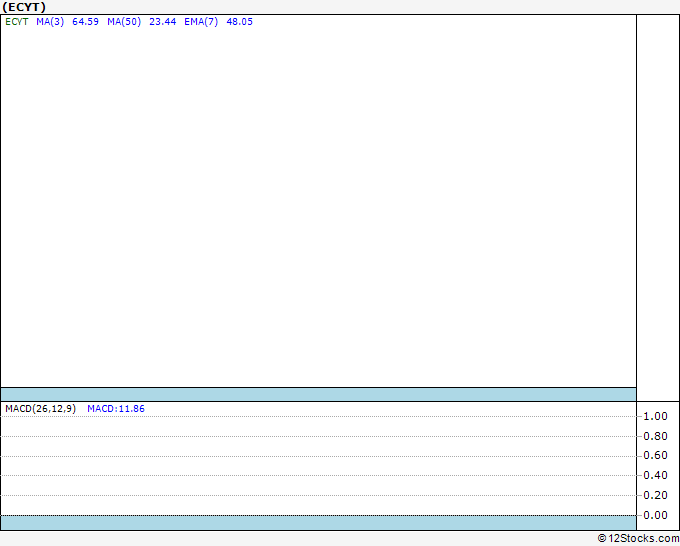Click the 0.80 axis tick label
Image resolution: width=680 pixels, height=546 pixels.
click(655, 436)
